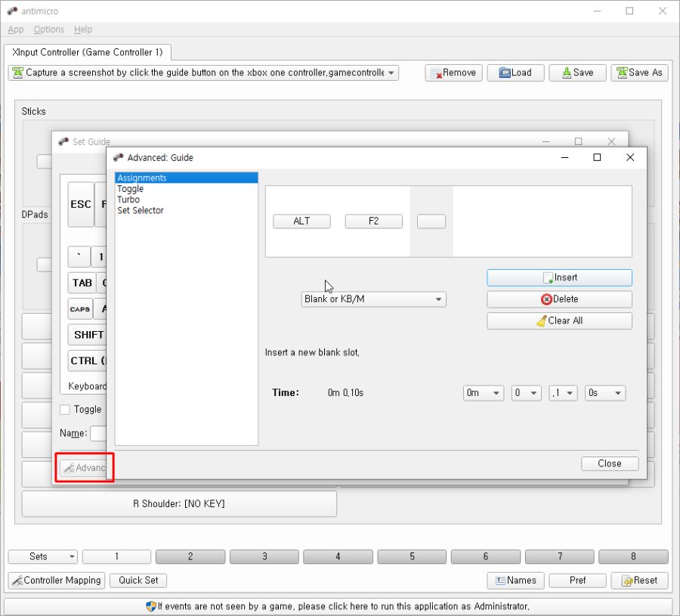Image resolution: width=680 pixels, height=616 pixels.
Task: Click the Reset button
Action: tap(639, 580)
